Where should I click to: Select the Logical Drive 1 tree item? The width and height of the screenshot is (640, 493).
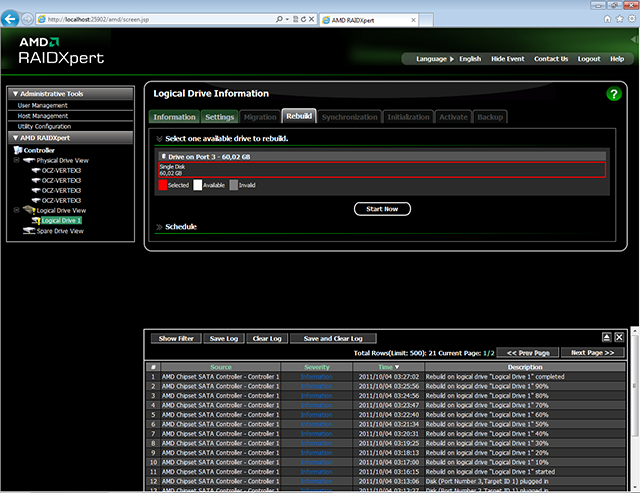click(61, 220)
